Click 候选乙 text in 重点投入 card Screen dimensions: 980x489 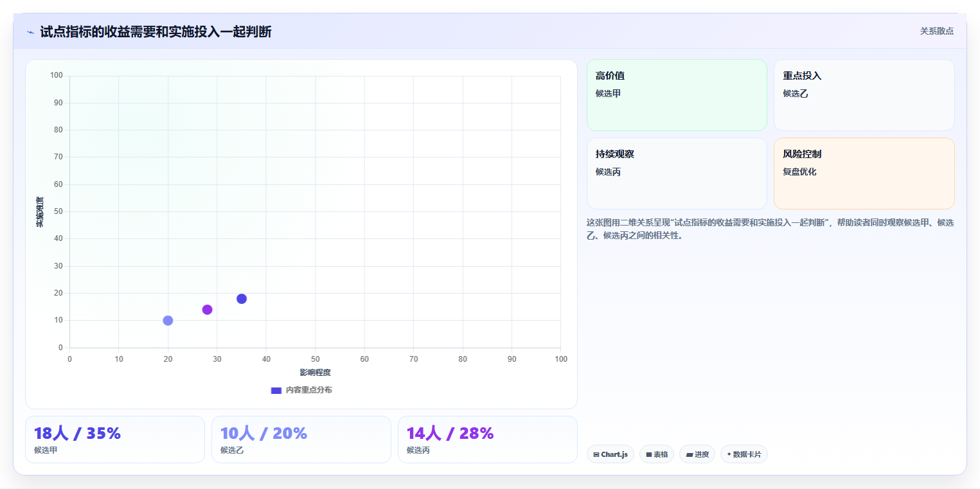795,93
